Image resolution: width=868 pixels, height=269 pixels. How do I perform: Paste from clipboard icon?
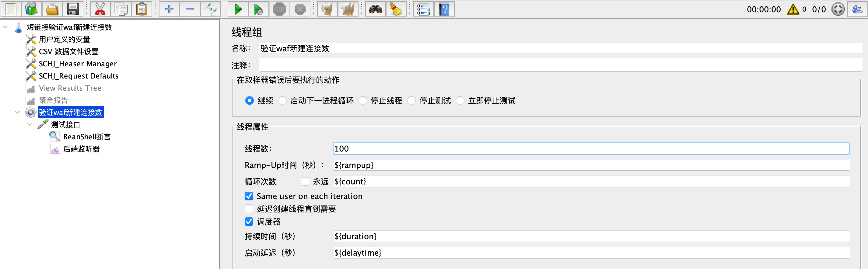pyautogui.click(x=142, y=9)
